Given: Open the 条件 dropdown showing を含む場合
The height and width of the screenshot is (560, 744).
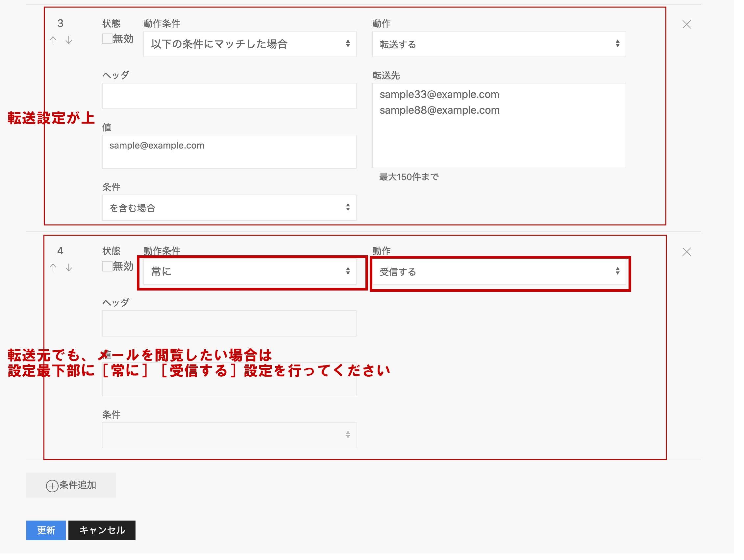Looking at the screenshot, I should coord(229,208).
